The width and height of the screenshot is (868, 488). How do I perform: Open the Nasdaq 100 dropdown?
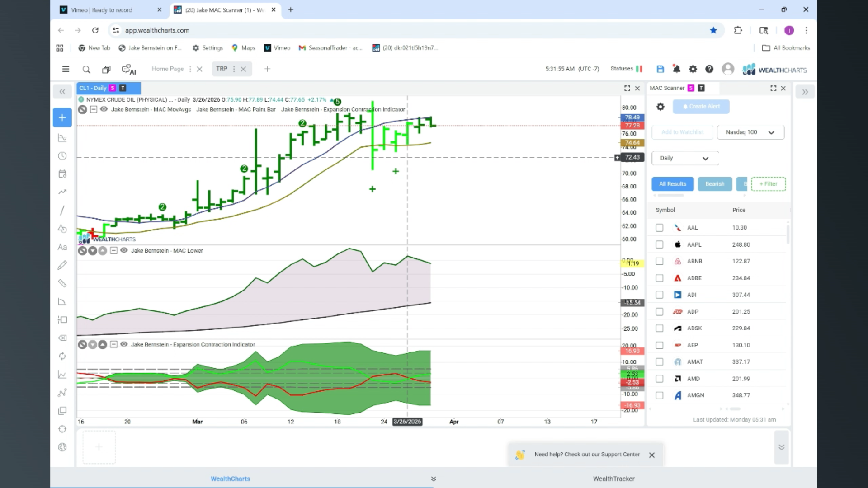click(x=750, y=132)
